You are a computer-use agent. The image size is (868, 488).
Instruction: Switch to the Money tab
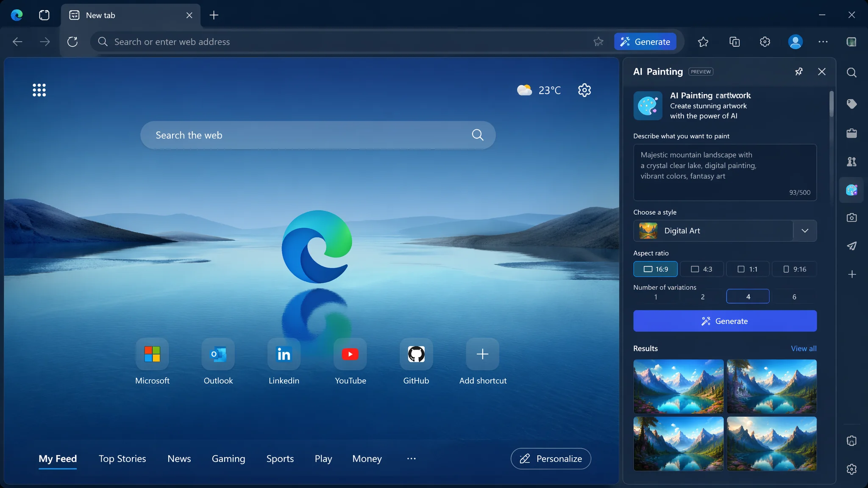click(367, 458)
